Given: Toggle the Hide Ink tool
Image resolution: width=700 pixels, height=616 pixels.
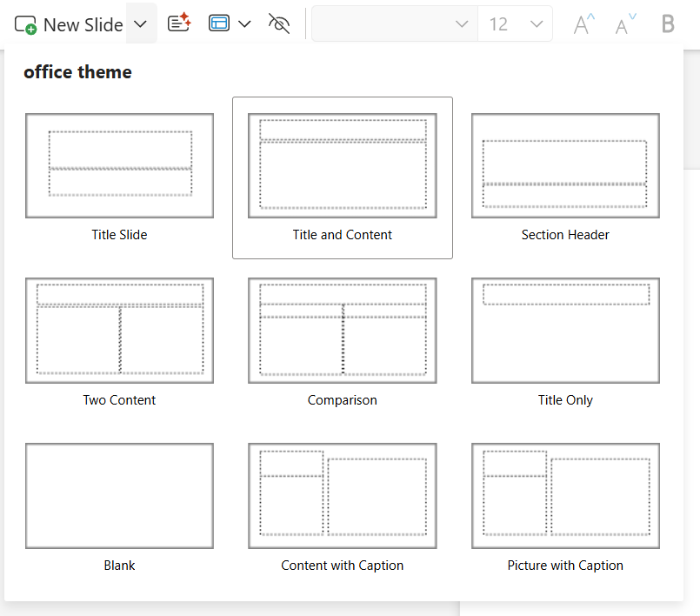Looking at the screenshot, I should pyautogui.click(x=278, y=23).
